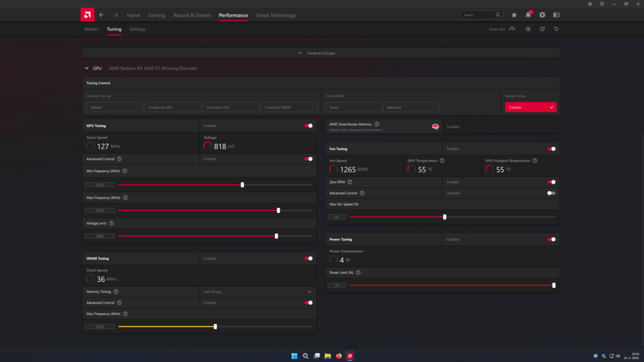The height and width of the screenshot is (362, 644).
Task: Select Overclock VRAM automatic tuning
Action: [x=289, y=107]
